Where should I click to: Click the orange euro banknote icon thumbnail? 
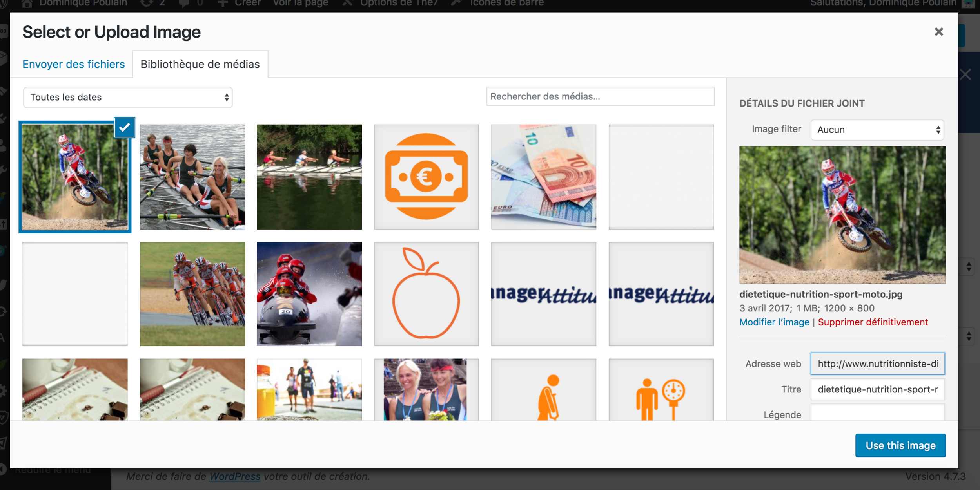pyautogui.click(x=426, y=177)
